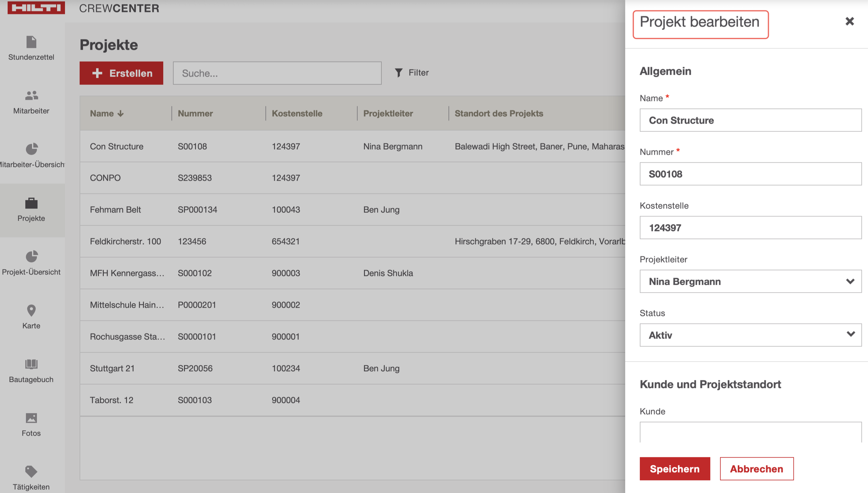Open the Fotos image icon
868x493 pixels.
pyautogui.click(x=31, y=418)
